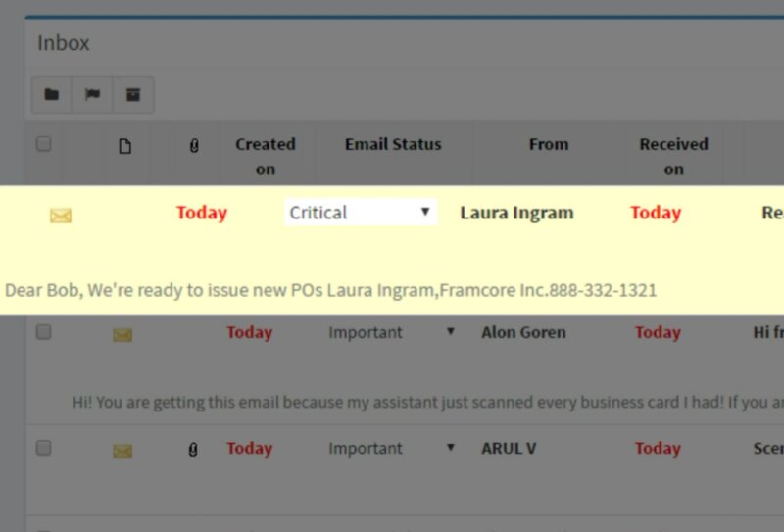
Task: Open the email from sender Alon Goren
Action: click(523, 332)
